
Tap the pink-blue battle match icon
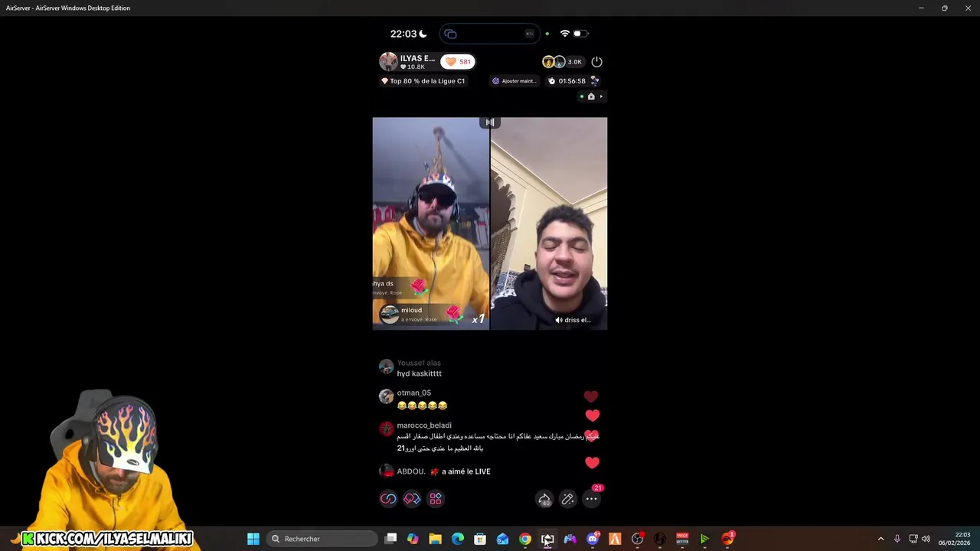pyautogui.click(x=412, y=499)
